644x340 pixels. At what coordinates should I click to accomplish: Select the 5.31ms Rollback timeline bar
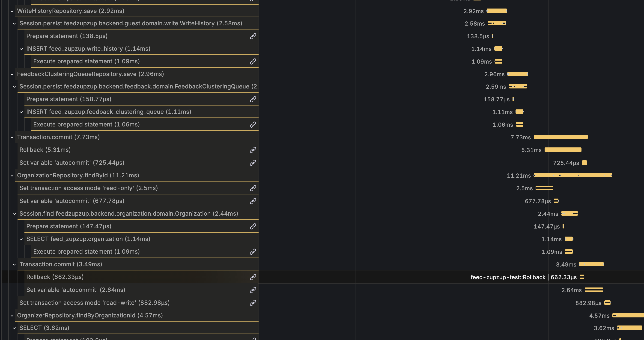[x=563, y=150]
